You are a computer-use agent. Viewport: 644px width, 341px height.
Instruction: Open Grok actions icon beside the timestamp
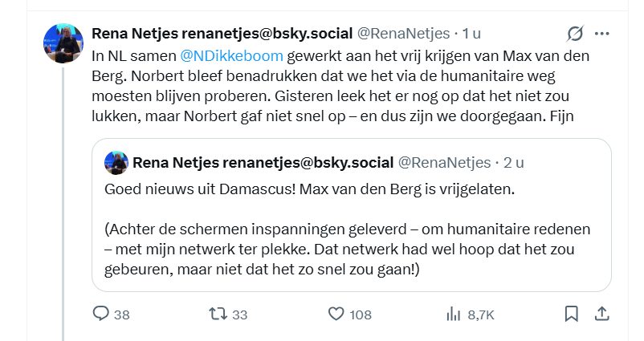pos(575,34)
